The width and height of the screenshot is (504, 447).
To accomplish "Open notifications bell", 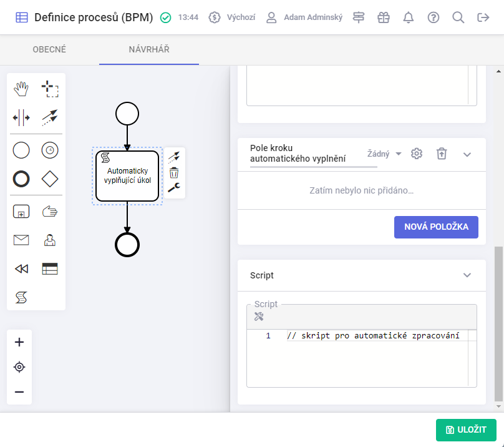I will pos(409,17).
